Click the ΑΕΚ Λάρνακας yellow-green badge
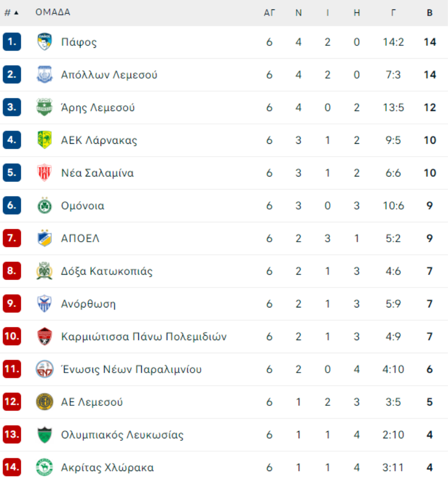The image size is (448, 480). click(x=44, y=140)
